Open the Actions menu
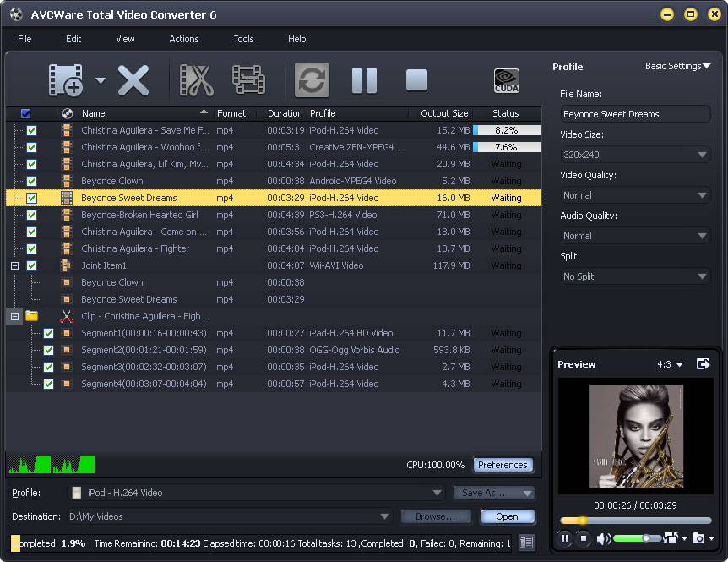 click(183, 39)
